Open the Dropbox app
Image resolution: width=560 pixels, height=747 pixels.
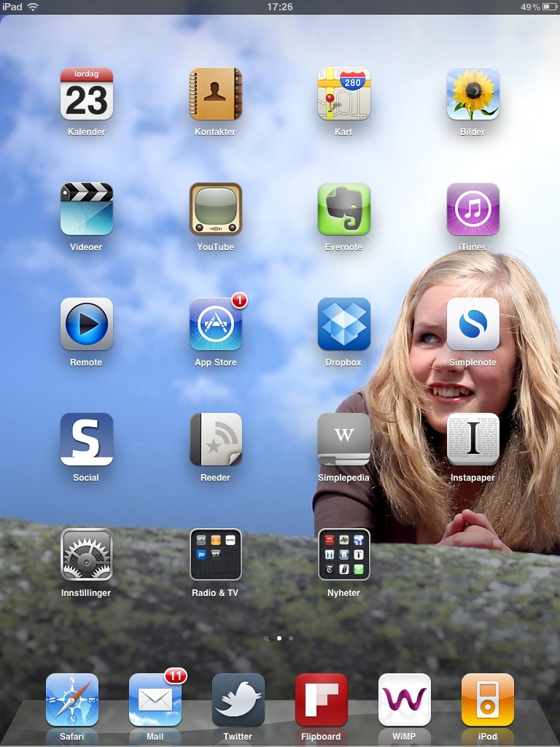(344, 324)
